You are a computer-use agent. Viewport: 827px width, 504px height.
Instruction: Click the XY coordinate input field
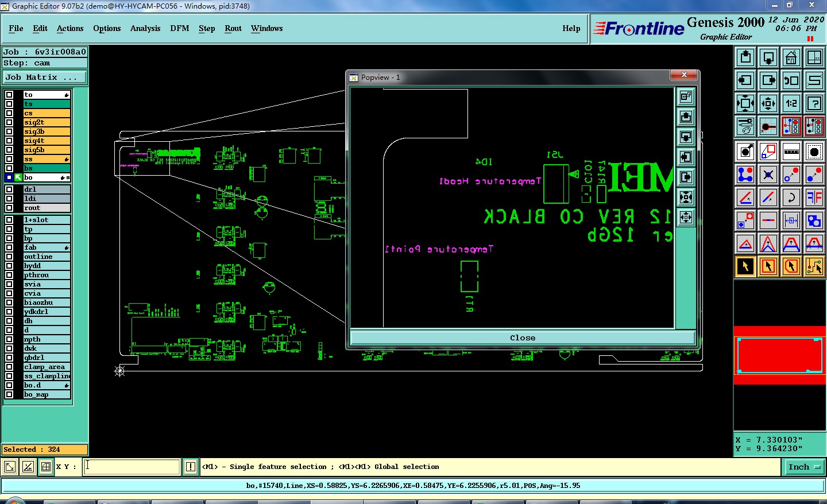click(x=132, y=467)
